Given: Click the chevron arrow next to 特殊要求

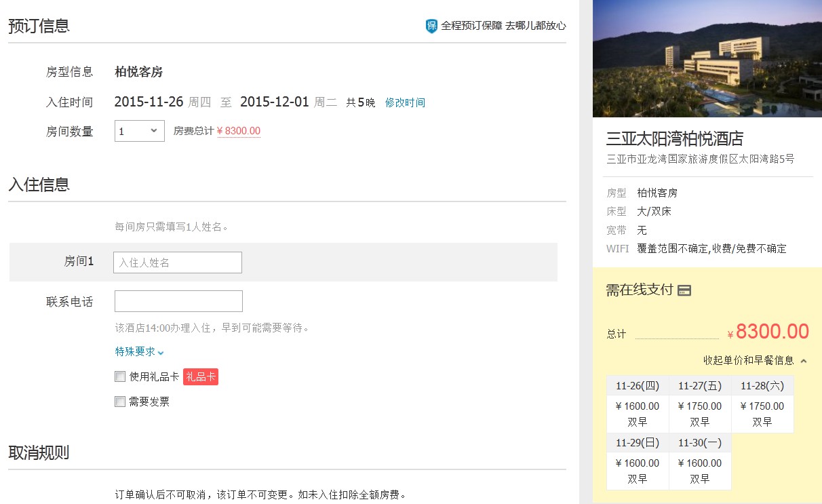Looking at the screenshot, I should (x=161, y=353).
